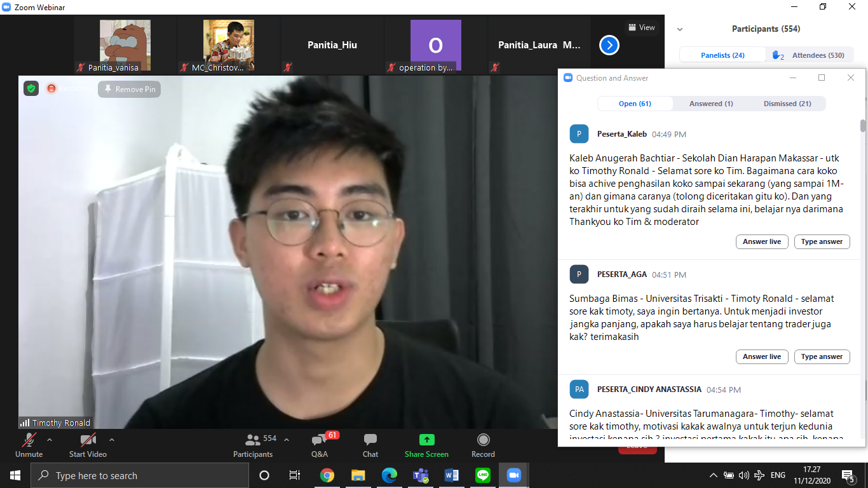Viewport: 868px width, 488px height.
Task: Click the green encryption shield icon
Action: tap(31, 88)
